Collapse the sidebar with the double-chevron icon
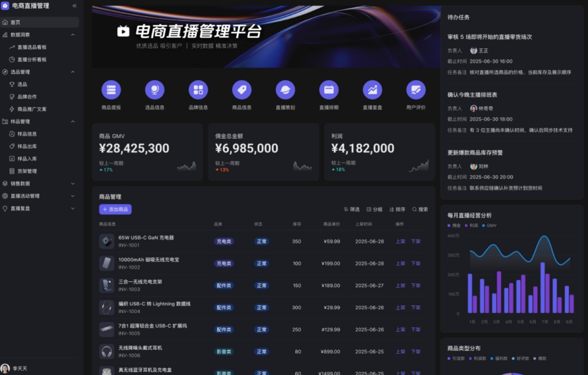The height and width of the screenshot is (375, 588). coord(74,6)
